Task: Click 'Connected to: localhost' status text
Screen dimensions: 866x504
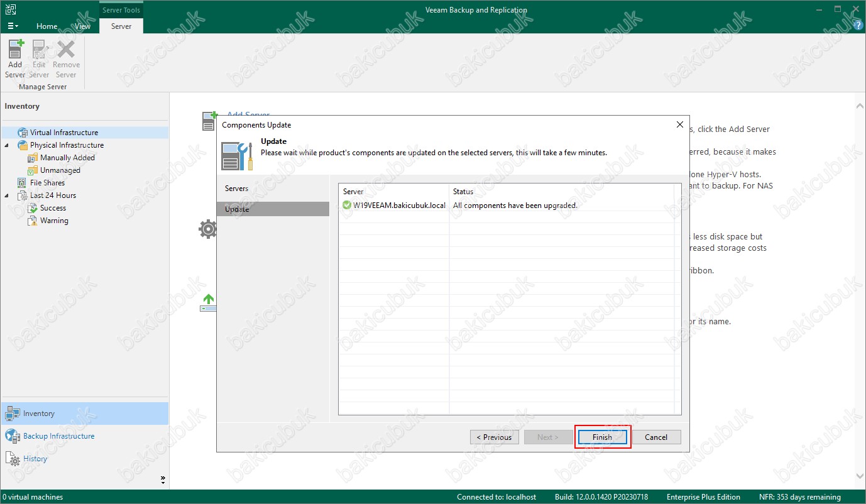Action: (x=496, y=497)
